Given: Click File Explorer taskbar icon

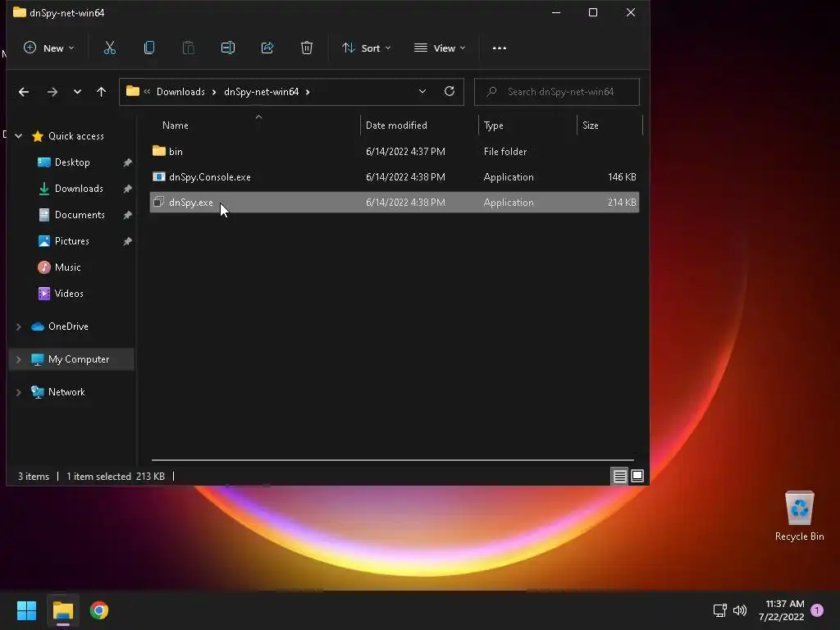Looking at the screenshot, I should coord(62,610).
